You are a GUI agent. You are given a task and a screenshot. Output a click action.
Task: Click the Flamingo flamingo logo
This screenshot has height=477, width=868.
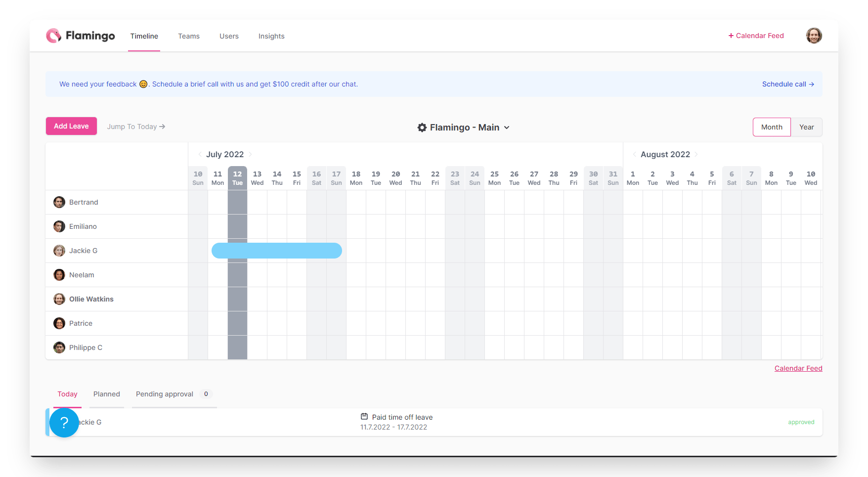click(x=54, y=36)
